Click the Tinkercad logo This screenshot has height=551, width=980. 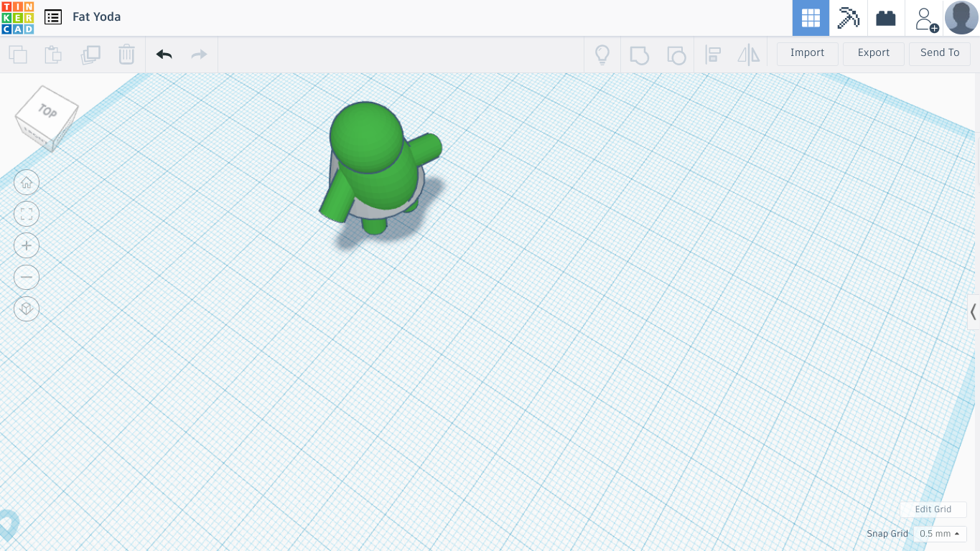(x=17, y=17)
